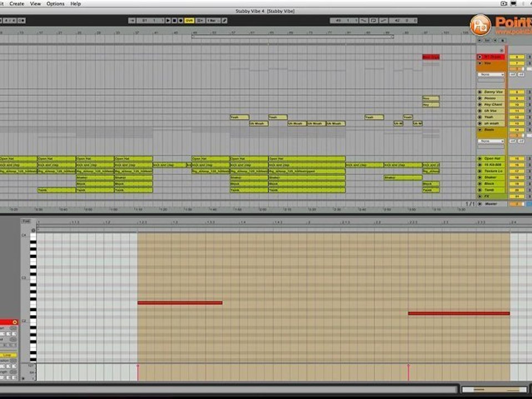Open the Options menu

coord(55,4)
